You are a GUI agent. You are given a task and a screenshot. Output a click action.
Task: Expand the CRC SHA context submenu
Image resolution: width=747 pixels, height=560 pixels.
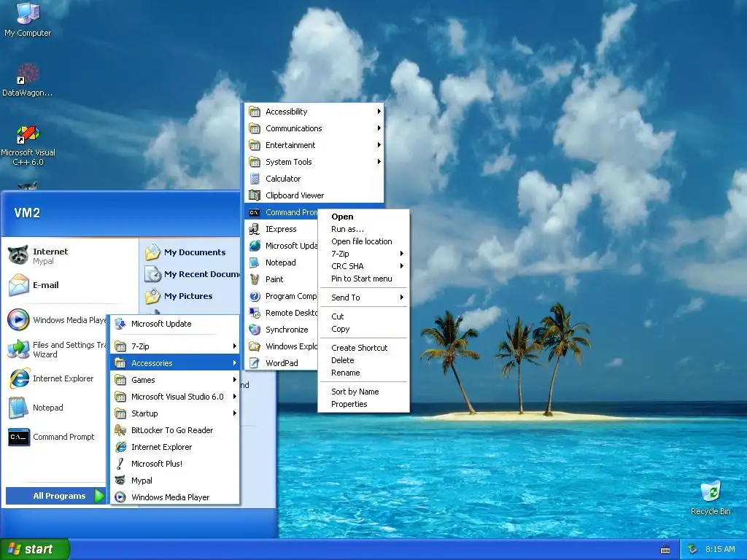click(363, 266)
